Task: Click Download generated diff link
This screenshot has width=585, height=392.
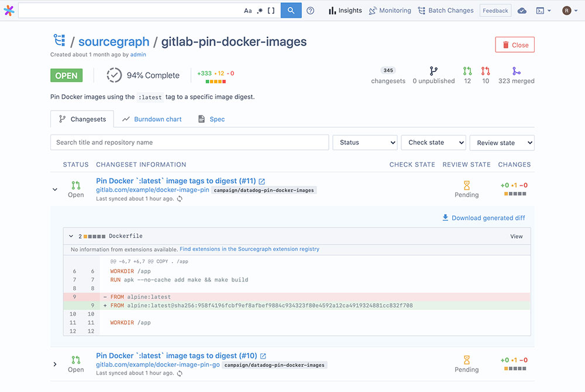Action: [x=483, y=218]
